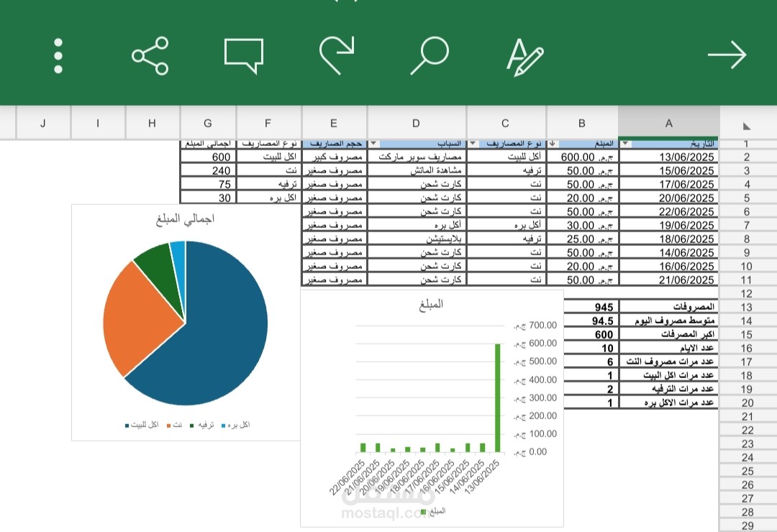Click the المبلغ bar chart legend entry
Screen dimensions: 777x532
click(434, 511)
